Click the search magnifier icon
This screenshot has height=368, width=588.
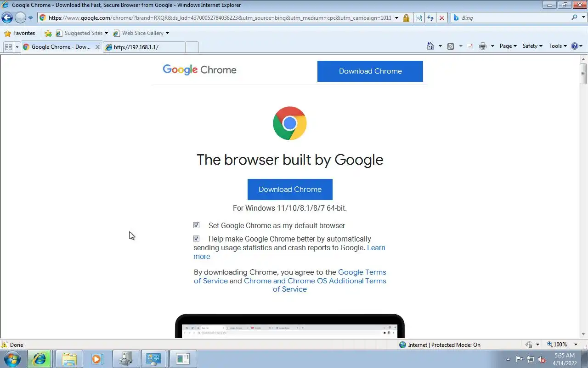coord(574,17)
